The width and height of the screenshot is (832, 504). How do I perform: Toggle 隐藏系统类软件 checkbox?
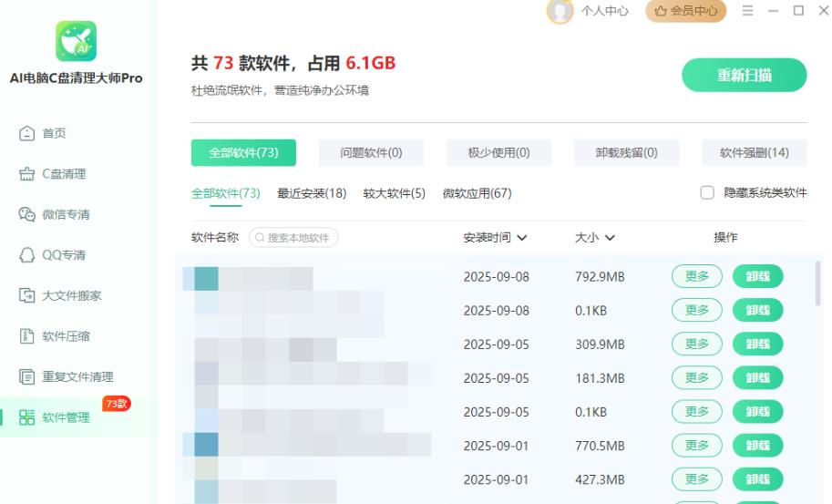click(707, 192)
